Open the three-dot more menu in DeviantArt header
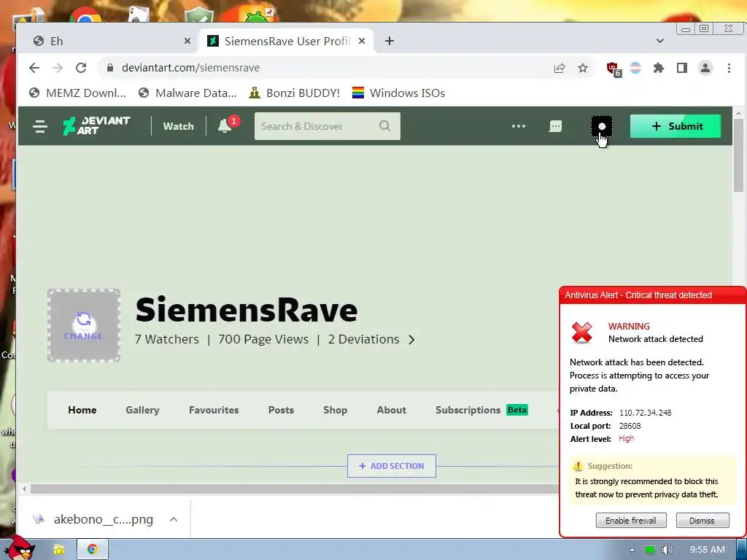Screen dimensions: 747x560 [x=519, y=126]
